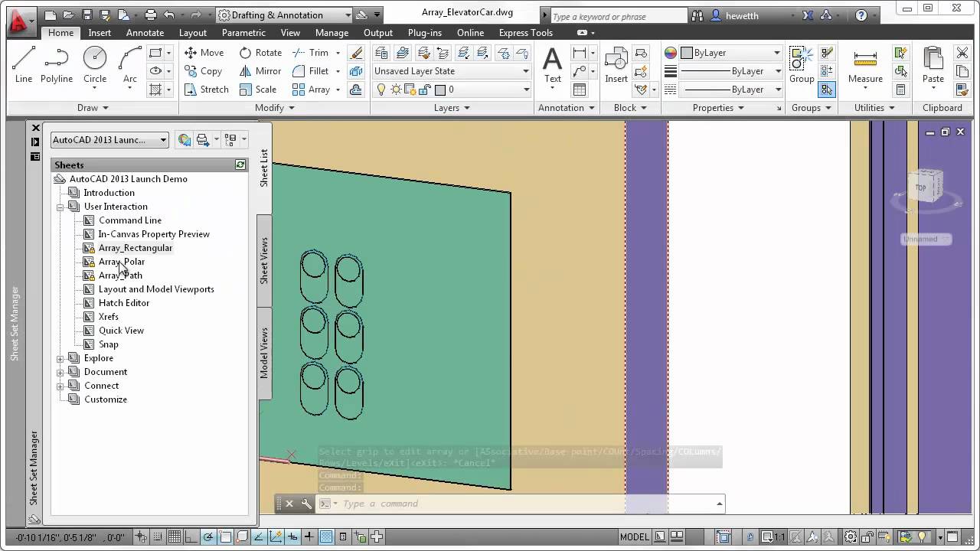Expand the Explore tree node
The width and height of the screenshot is (980, 551).
point(60,358)
